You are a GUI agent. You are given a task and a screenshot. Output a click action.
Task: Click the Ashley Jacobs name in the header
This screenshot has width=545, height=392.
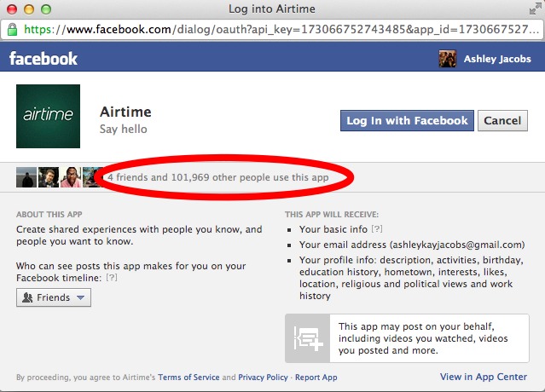(x=497, y=59)
